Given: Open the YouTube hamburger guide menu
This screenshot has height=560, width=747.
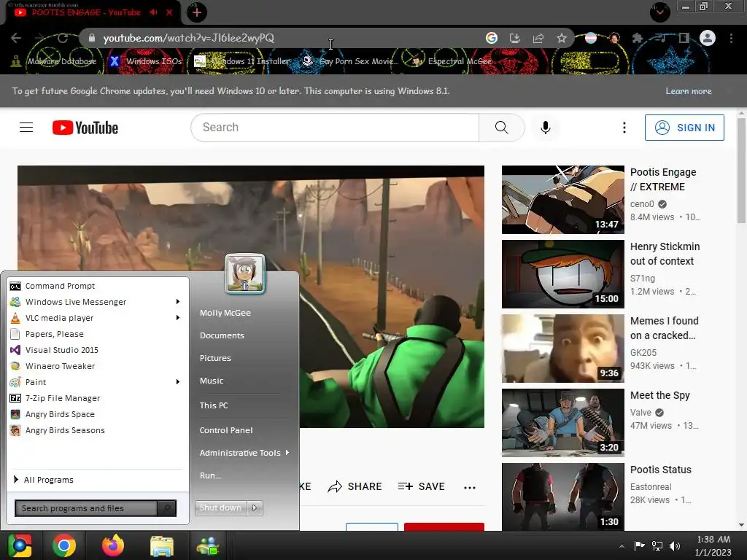Looking at the screenshot, I should tap(26, 127).
